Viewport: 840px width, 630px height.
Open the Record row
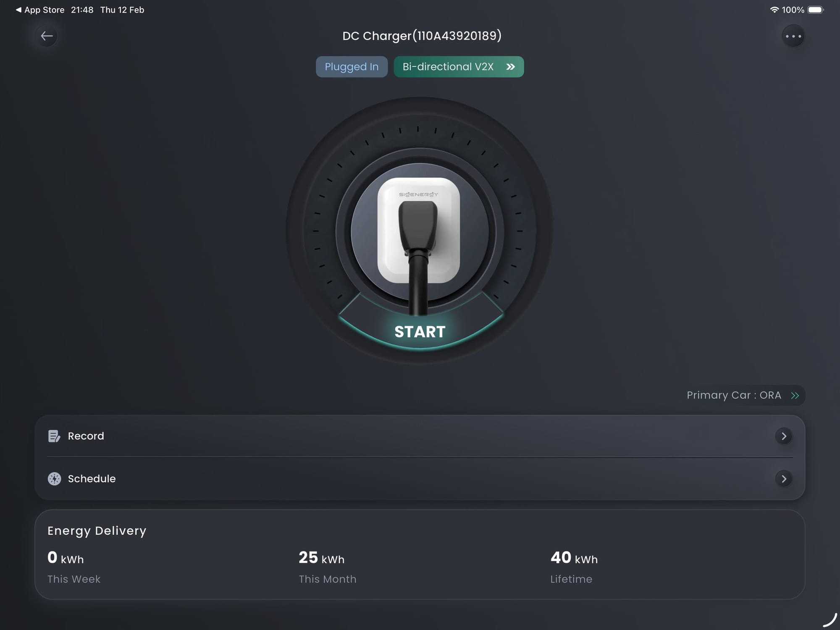[x=420, y=436]
